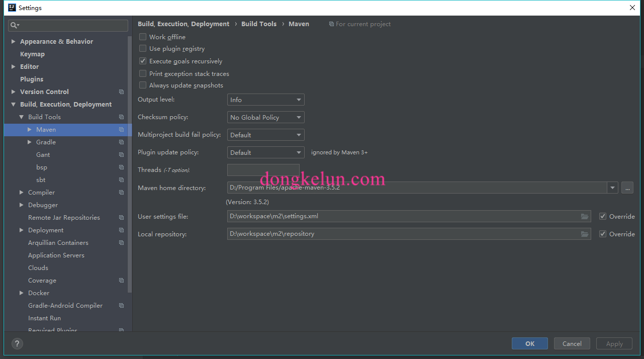Toggle Override for User settings file

(603, 217)
